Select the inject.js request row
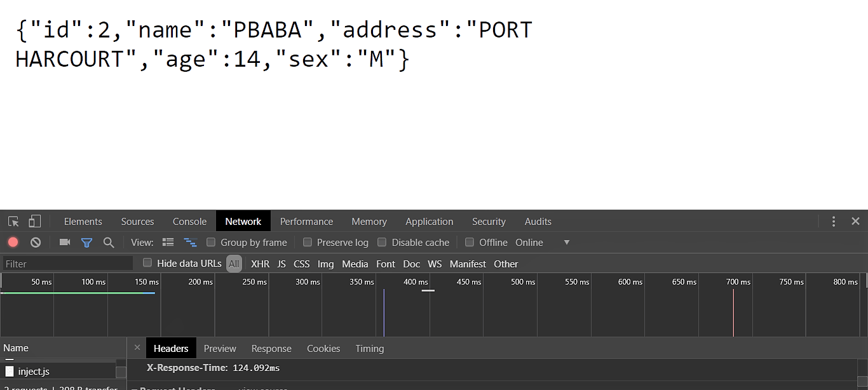The height and width of the screenshot is (390, 868). [x=34, y=372]
